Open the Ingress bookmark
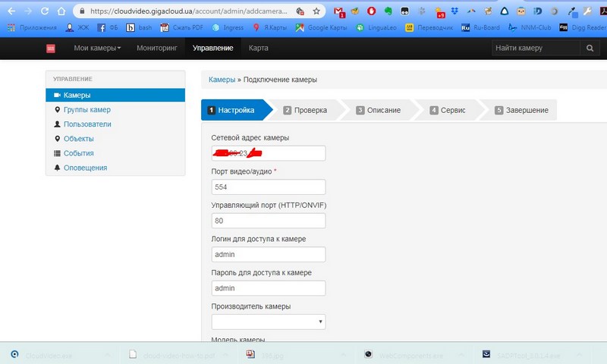 [228, 27]
